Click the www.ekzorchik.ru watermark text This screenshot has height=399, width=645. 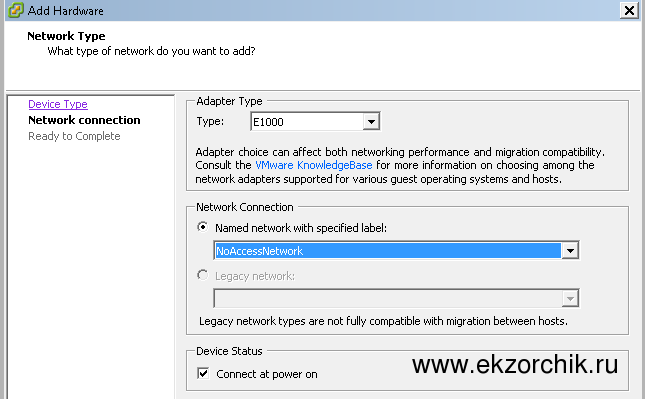point(515,364)
